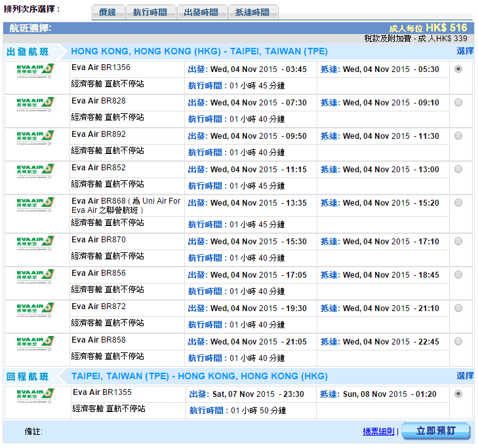The width and height of the screenshot is (478, 448).
Task: Click the EVA Air logo for BR858
Action: coord(35,343)
